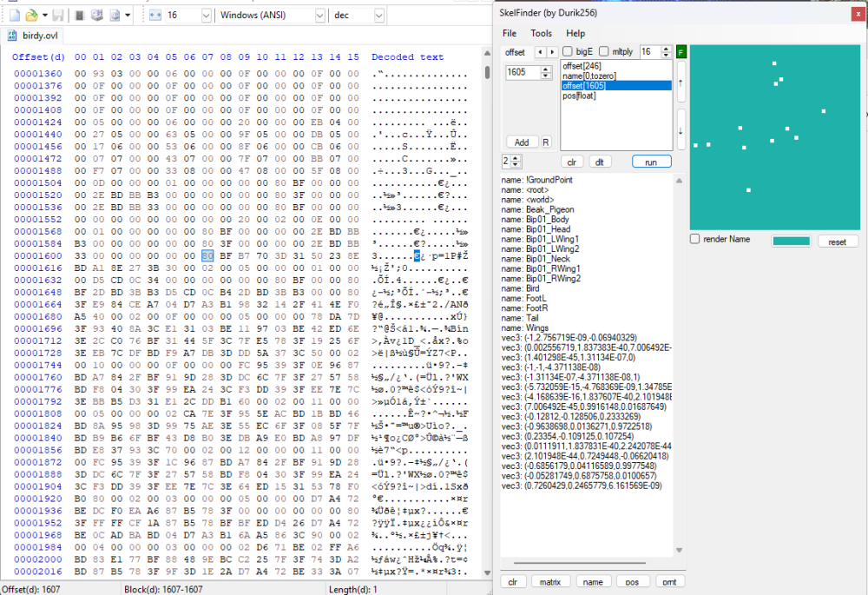The image size is (868, 595).
Task: Click hex editor scrollbar up arrow
Action: [487, 53]
